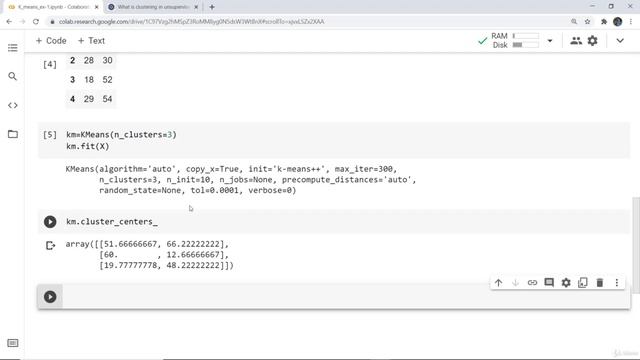Add a new Text cell
The width and height of the screenshot is (640, 360).
pyautogui.click(x=91, y=41)
